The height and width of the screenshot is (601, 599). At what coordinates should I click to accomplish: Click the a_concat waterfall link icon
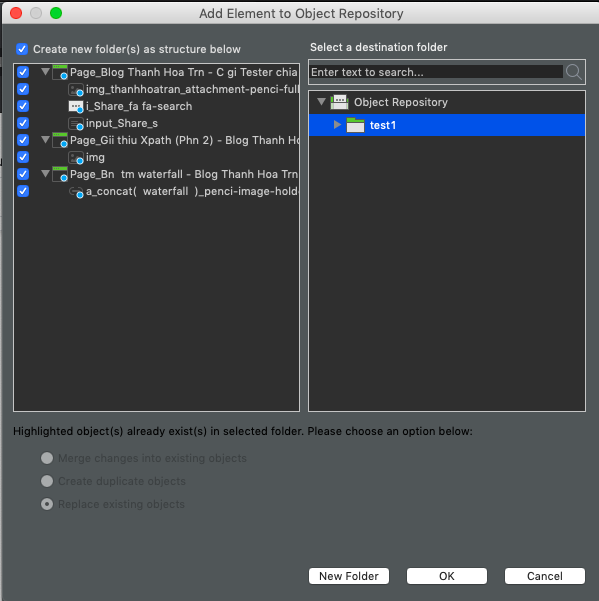[x=76, y=191]
